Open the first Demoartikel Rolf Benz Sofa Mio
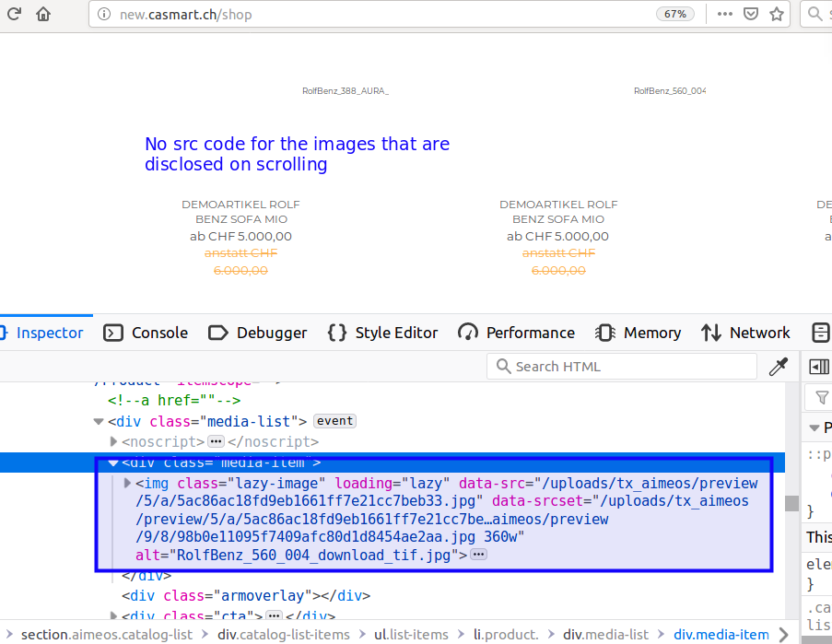The image size is (832, 644). 240,212
